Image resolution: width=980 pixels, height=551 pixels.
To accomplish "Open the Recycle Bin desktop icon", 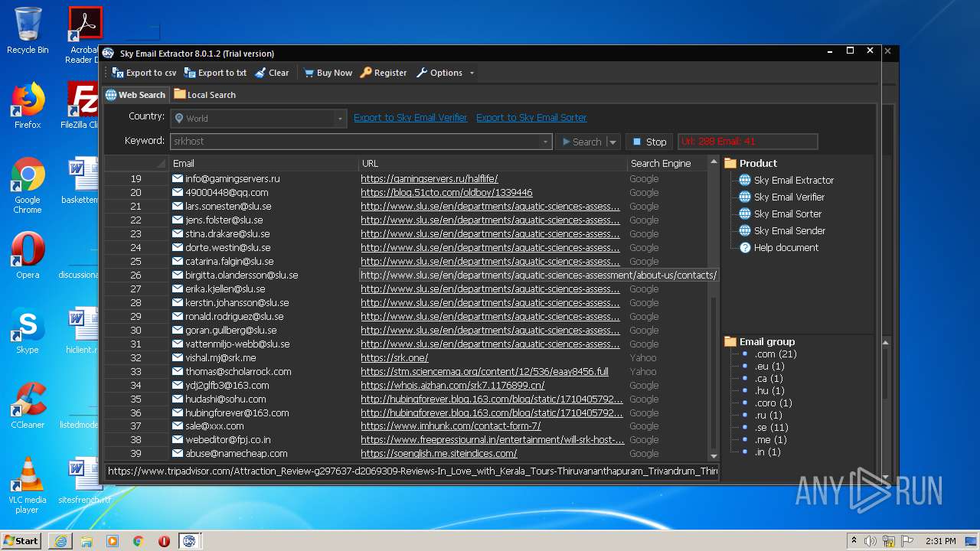I will click(x=28, y=31).
